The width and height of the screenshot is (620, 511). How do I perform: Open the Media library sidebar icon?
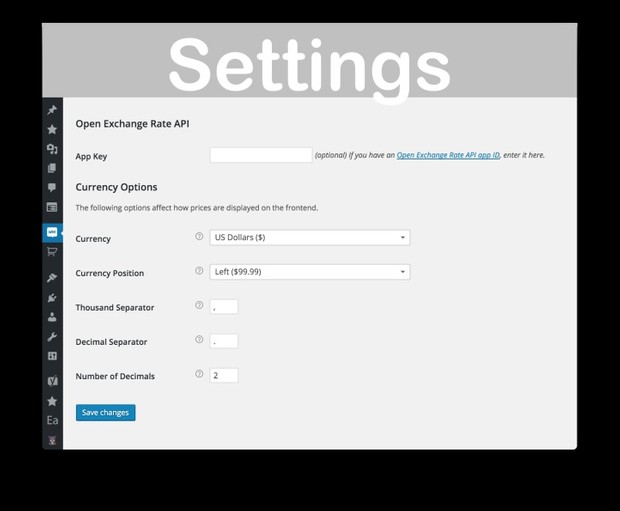(x=52, y=149)
